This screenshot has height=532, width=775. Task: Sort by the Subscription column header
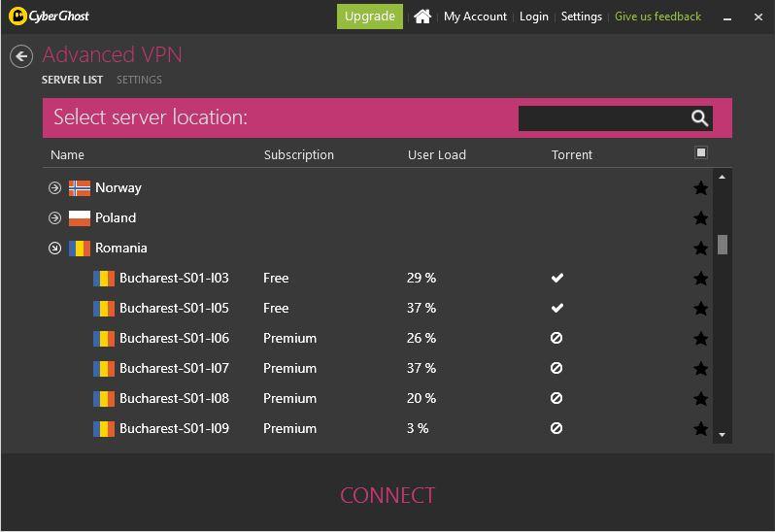(298, 154)
